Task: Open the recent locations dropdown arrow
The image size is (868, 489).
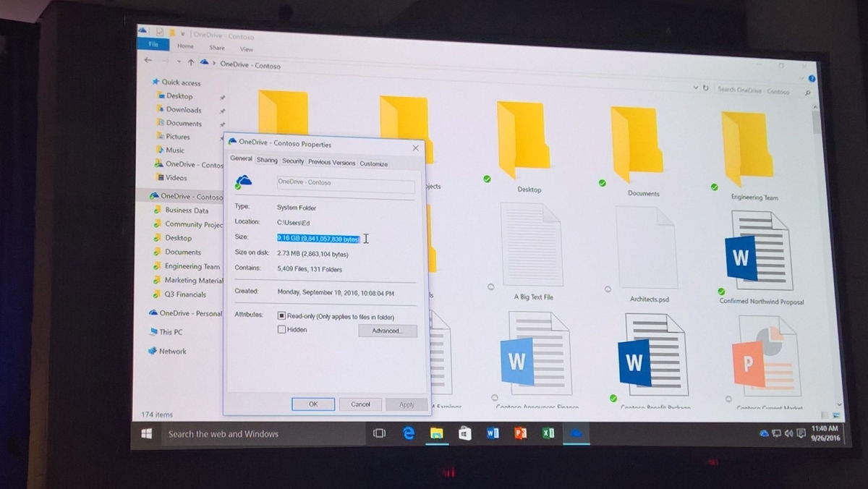Action: (x=179, y=62)
